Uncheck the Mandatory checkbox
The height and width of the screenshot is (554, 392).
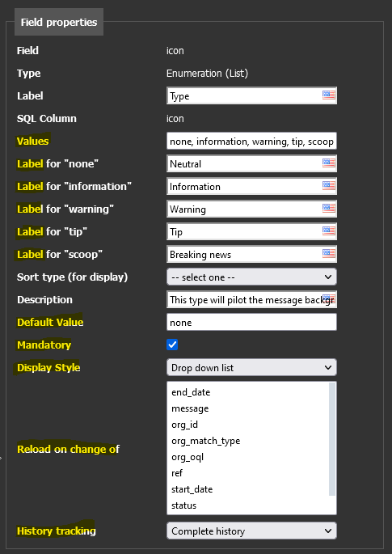pyautogui.click(x=172, y=345)
